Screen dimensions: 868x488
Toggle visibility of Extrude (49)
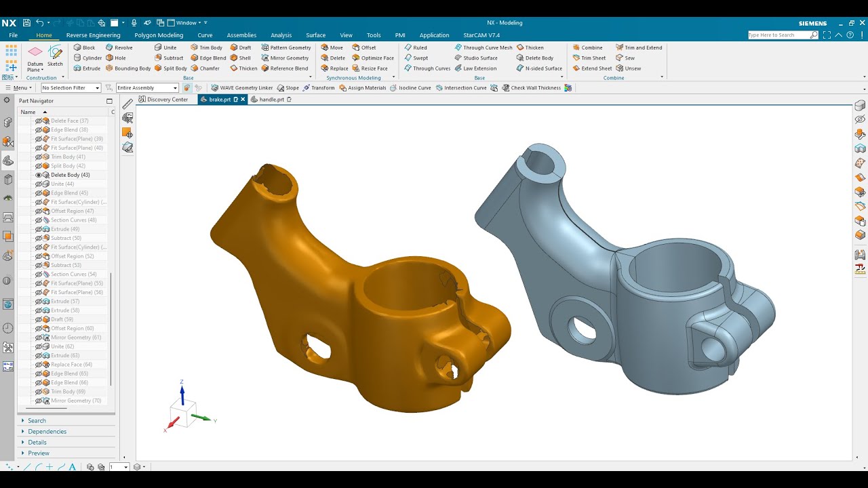click(x=39, y=229)
